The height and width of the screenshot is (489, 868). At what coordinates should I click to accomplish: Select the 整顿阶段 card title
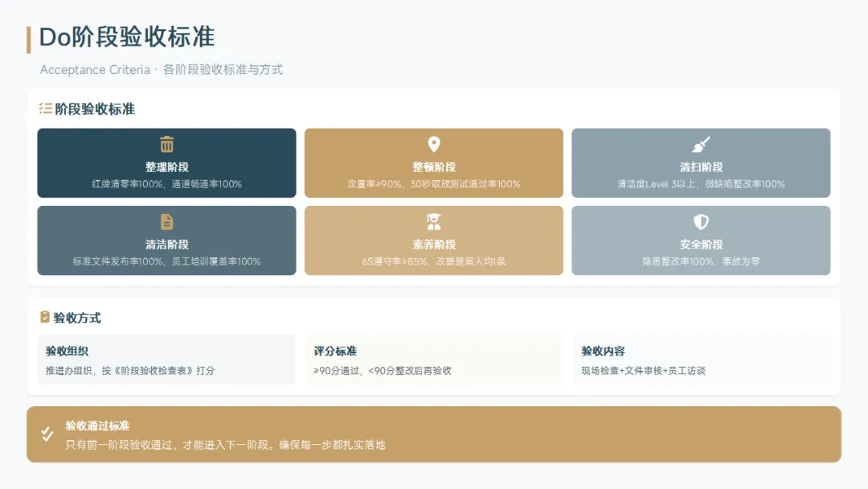pyautogui.click(x=434, y=166)
